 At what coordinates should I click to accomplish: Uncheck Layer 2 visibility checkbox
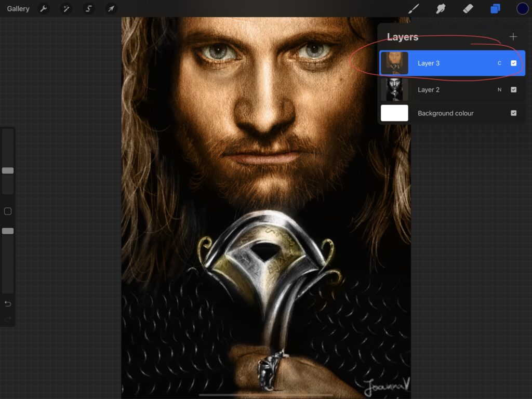click(513, 90)
